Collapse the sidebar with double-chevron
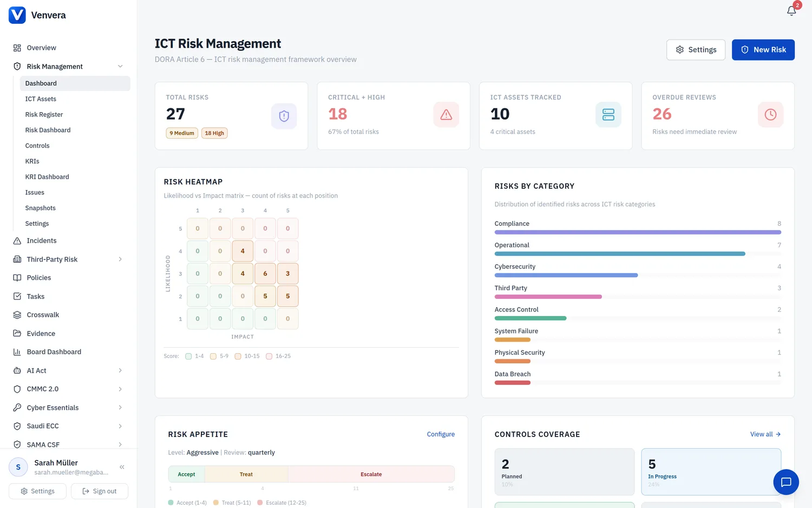The width and height of the screenshot is (812, 508). [122, 467]
